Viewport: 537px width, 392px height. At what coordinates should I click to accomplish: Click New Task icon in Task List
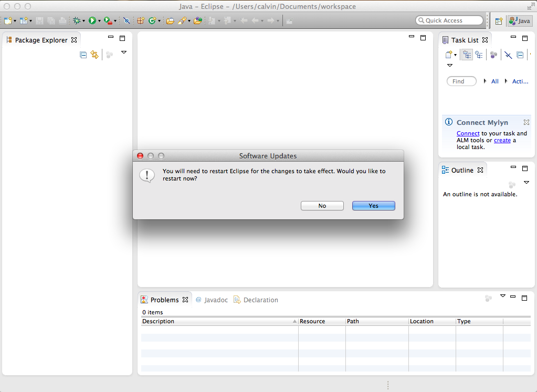pos(449,55)
